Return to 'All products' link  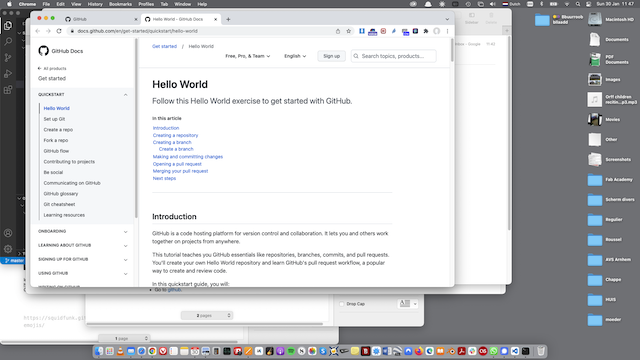(x=52, y=69)
